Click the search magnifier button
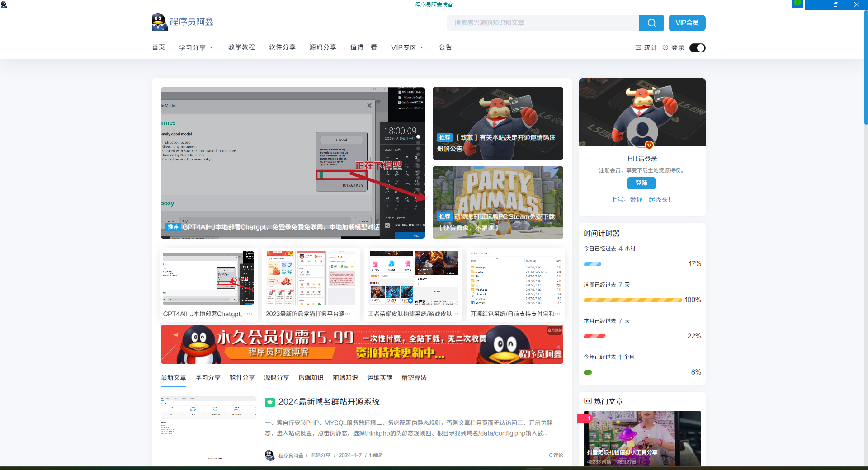 [651, 23]
